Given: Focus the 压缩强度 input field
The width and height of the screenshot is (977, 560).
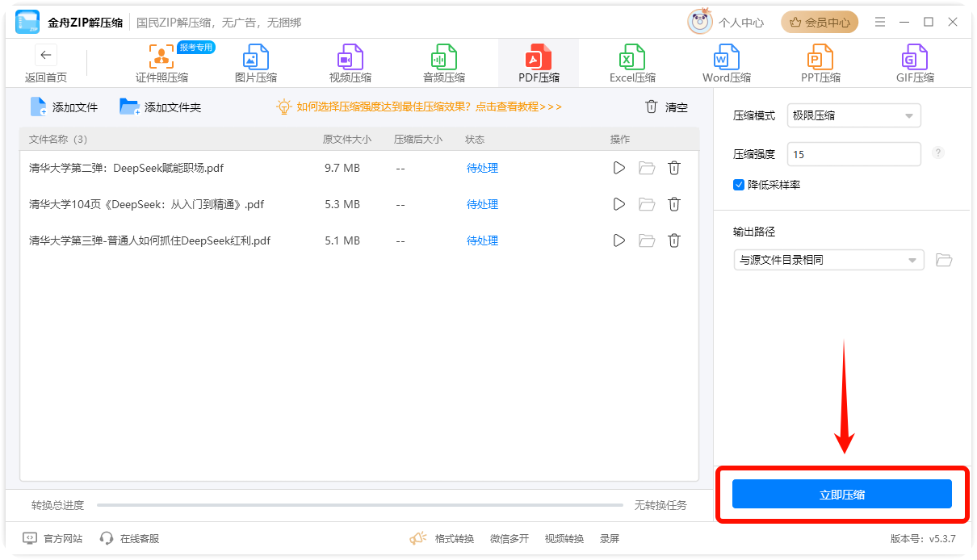Looking at the screenshot, I should coord(853,154).
